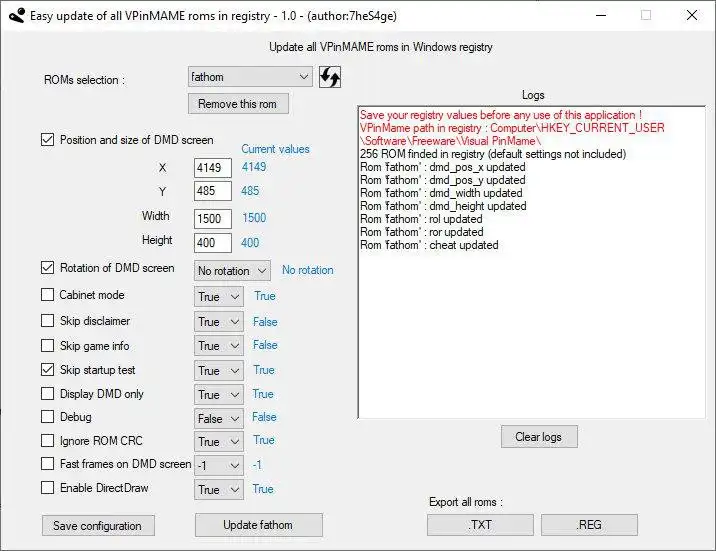Click the Save configuration button
The image size is (716, 551).
point(98,525)
